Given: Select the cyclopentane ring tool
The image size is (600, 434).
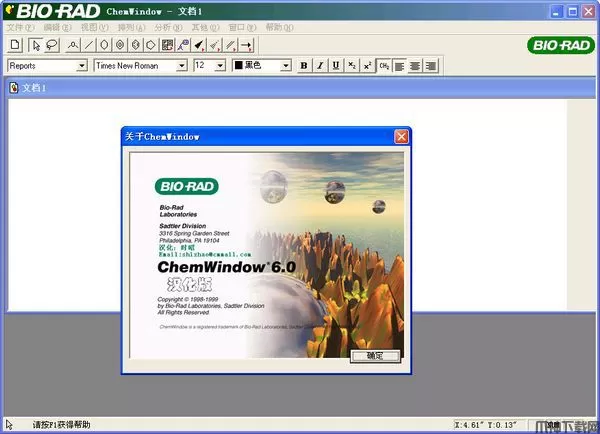Looking at the screenshot, I should pos(151,45).
